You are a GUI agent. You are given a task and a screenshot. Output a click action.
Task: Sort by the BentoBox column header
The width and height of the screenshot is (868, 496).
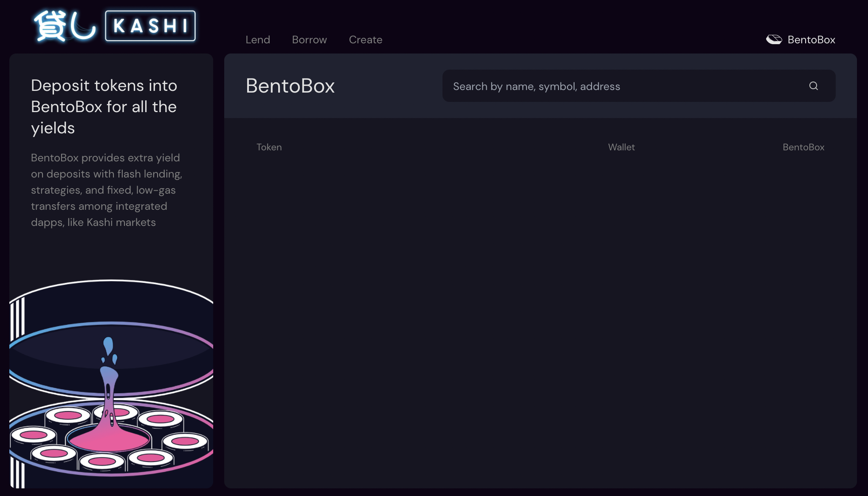[x=803, y=147]
